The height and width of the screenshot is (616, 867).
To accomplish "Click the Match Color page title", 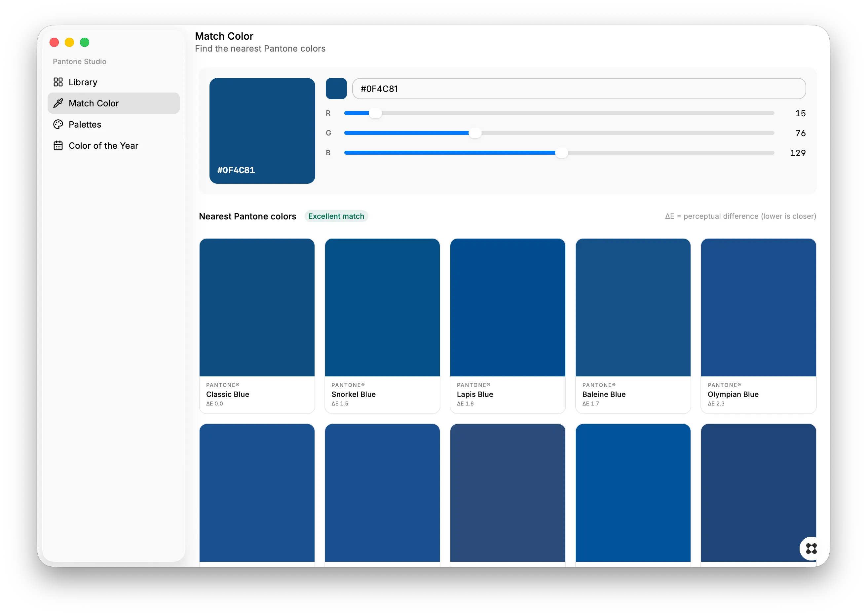I will click(x=224, y=36).
